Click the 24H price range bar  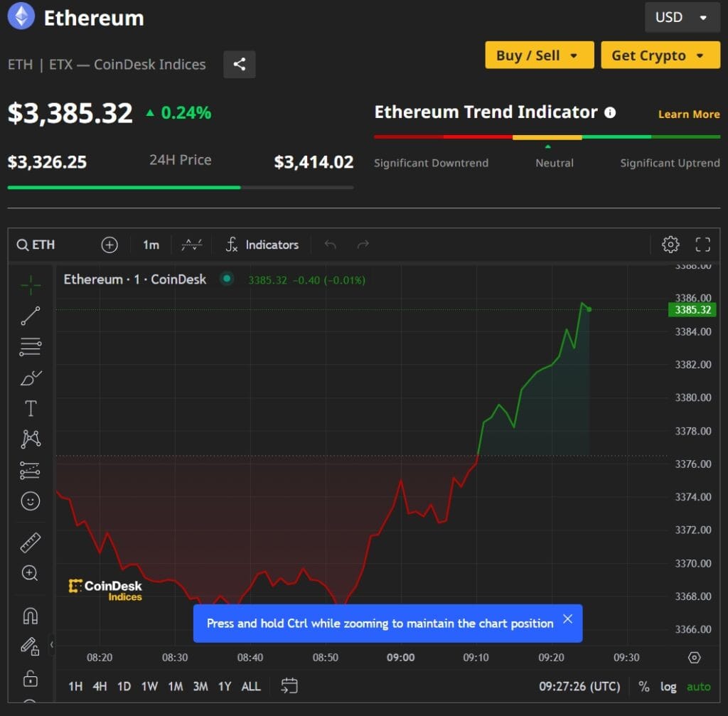[x=181, y=188]
